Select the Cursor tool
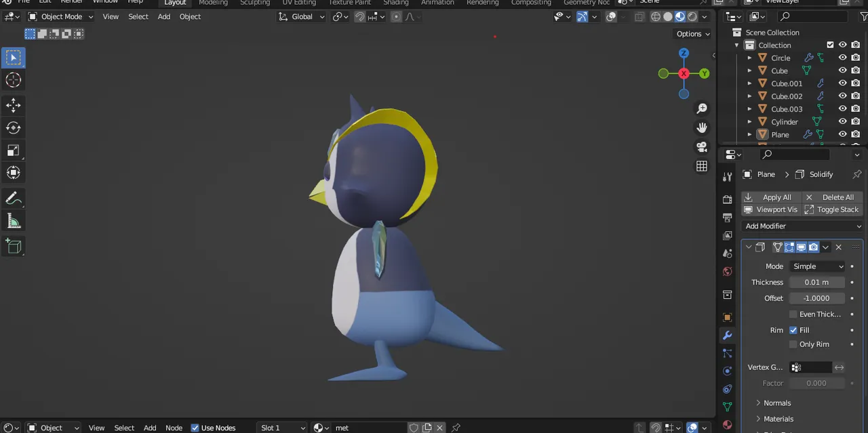This screenshot has width=868, height=433. tap(14, 80)
